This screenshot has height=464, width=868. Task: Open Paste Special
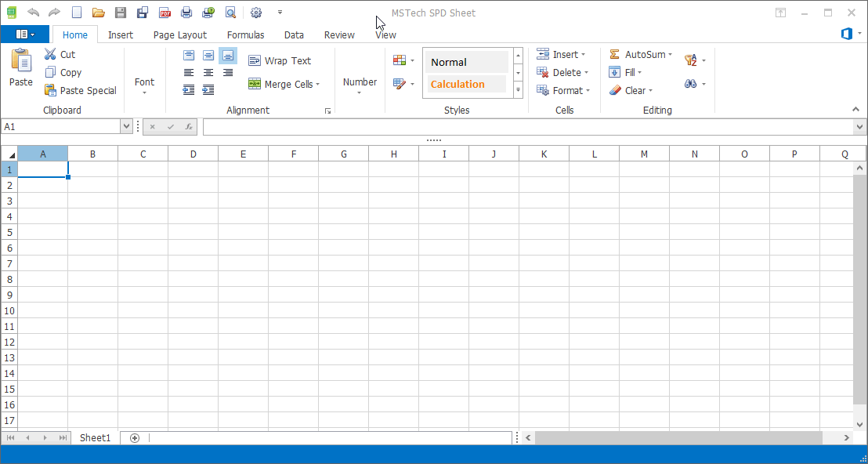pyautogui.click(x=80, y=90)
